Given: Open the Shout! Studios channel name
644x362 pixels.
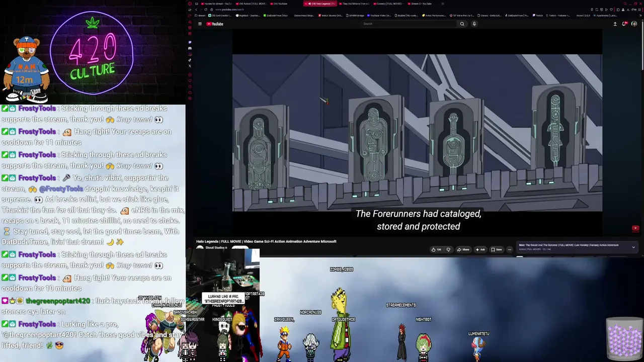Looking at the screenshot, I should tap(216, 247).
